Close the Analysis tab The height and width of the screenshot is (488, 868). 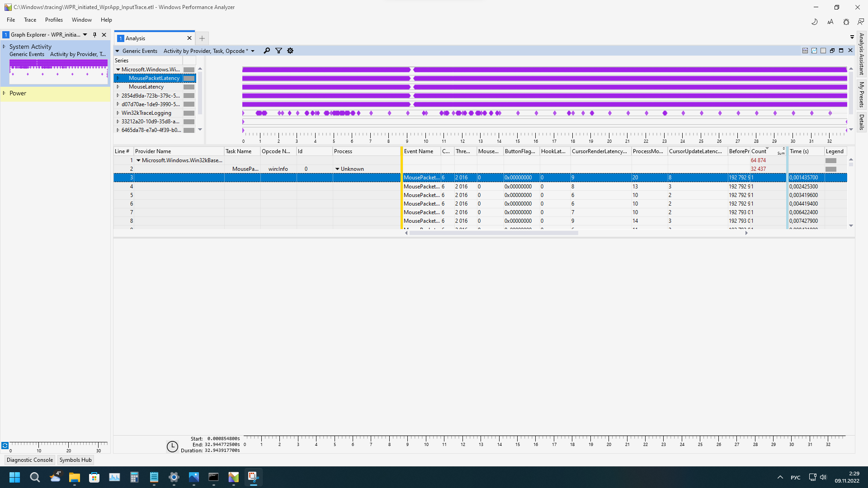click(x=189, y=38)
